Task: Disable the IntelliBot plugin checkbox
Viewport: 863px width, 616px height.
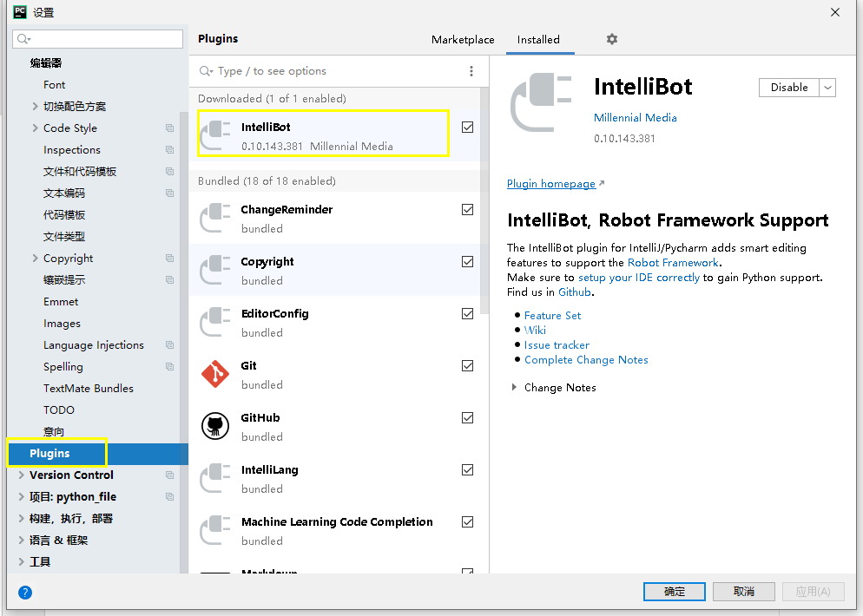Action: point(467,127)
